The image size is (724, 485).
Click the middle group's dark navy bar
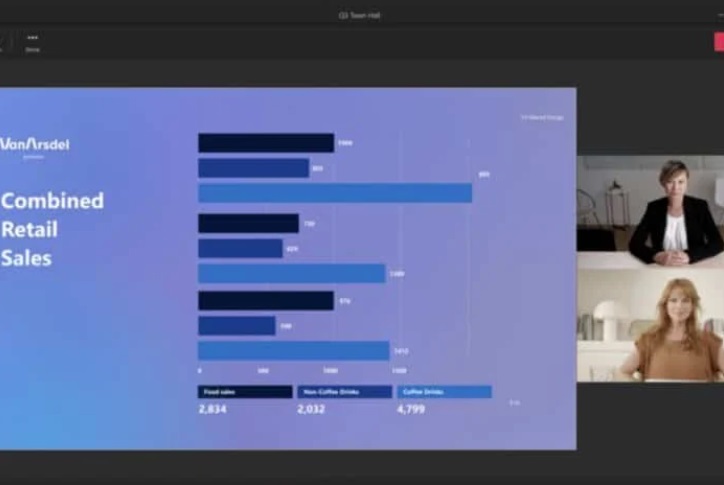[x=248, y=223]
